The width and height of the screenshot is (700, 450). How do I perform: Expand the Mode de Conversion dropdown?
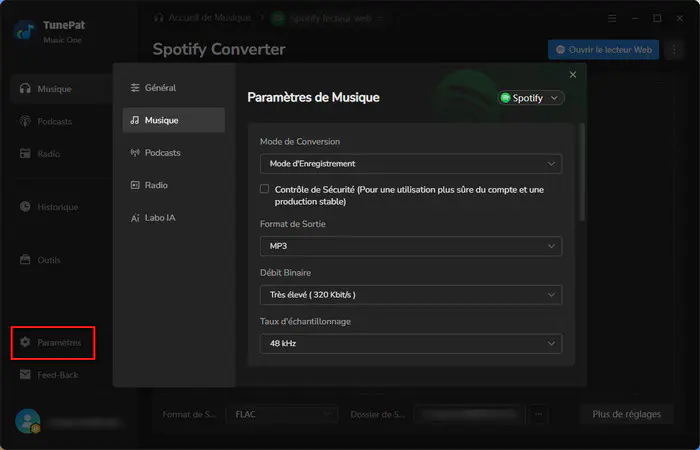(x=411, y=164)
